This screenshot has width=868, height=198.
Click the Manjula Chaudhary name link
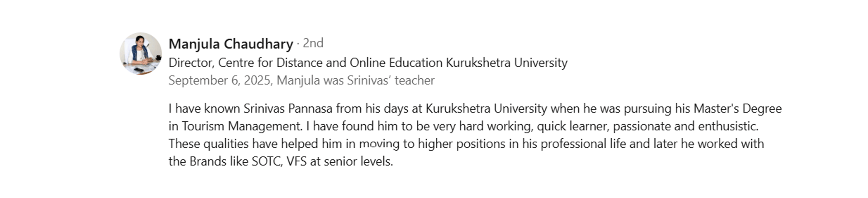coord(231,44)
